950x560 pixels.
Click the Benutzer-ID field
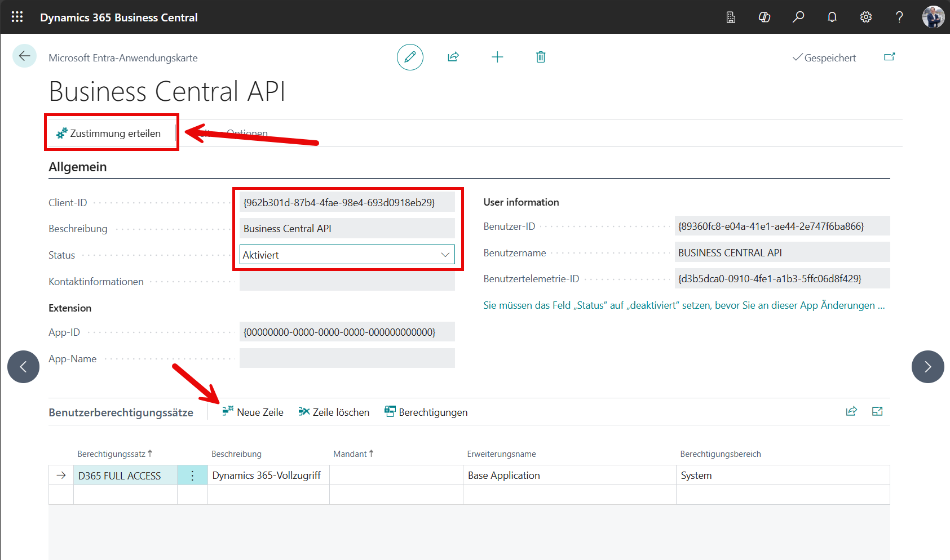click(783, 226)
